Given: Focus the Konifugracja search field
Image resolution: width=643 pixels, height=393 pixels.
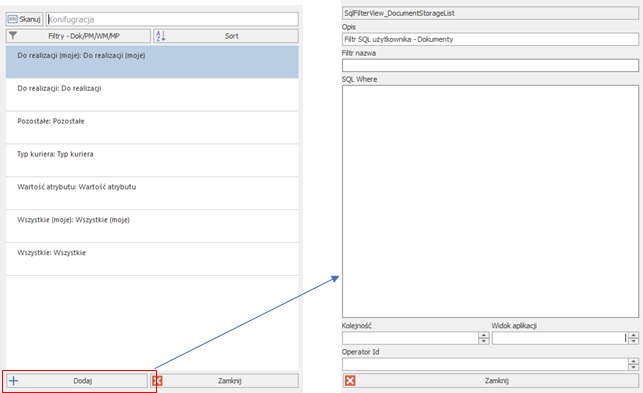Looking at the screenshot, I should point(172,19).
